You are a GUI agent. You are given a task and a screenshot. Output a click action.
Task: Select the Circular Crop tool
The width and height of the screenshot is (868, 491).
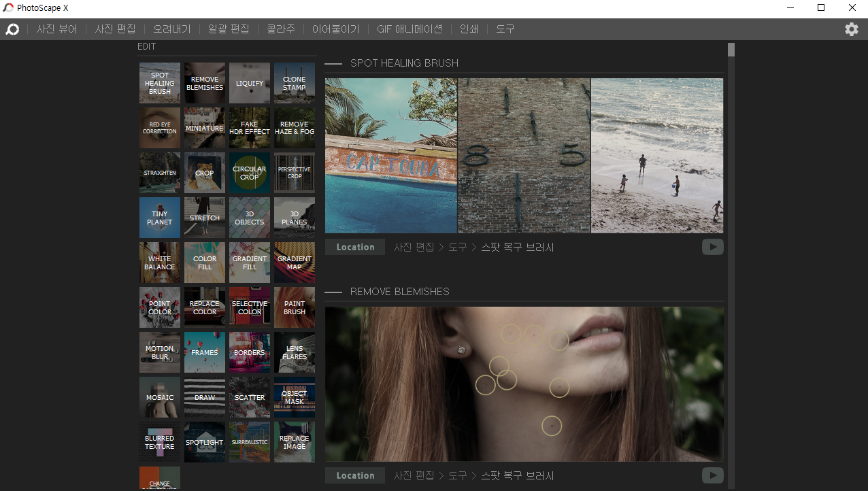[x=249, y=173]
